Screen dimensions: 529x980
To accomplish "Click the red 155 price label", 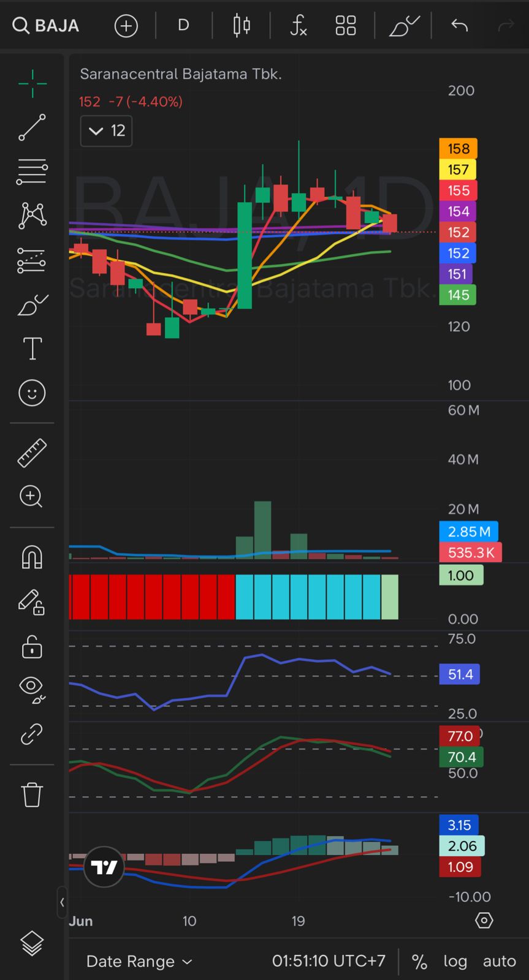I will point(459,190).
